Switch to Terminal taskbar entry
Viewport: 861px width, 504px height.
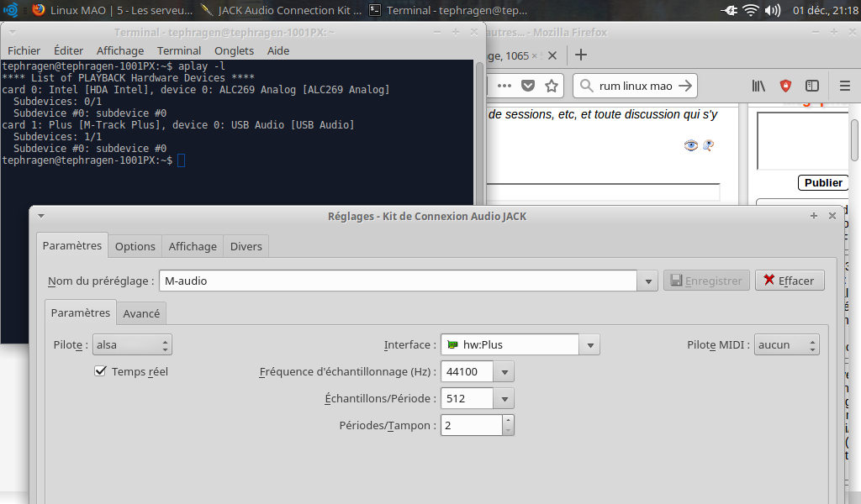coord(448,10)
